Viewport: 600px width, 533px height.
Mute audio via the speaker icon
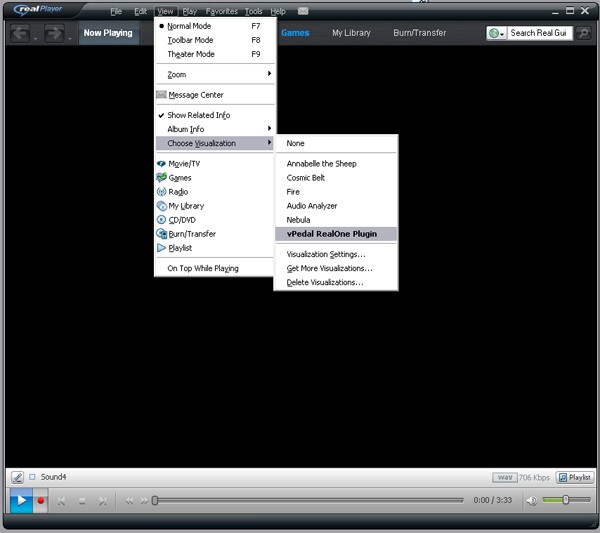[532, 500]
